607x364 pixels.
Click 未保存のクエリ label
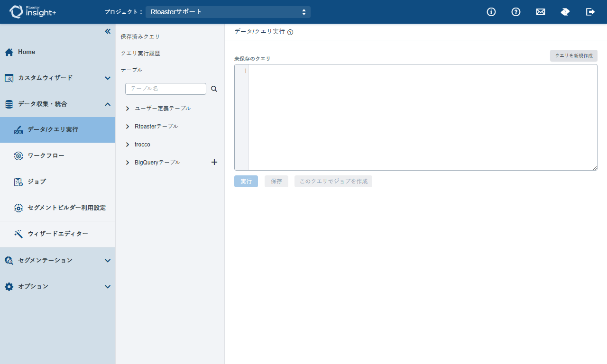pos(252,59)
